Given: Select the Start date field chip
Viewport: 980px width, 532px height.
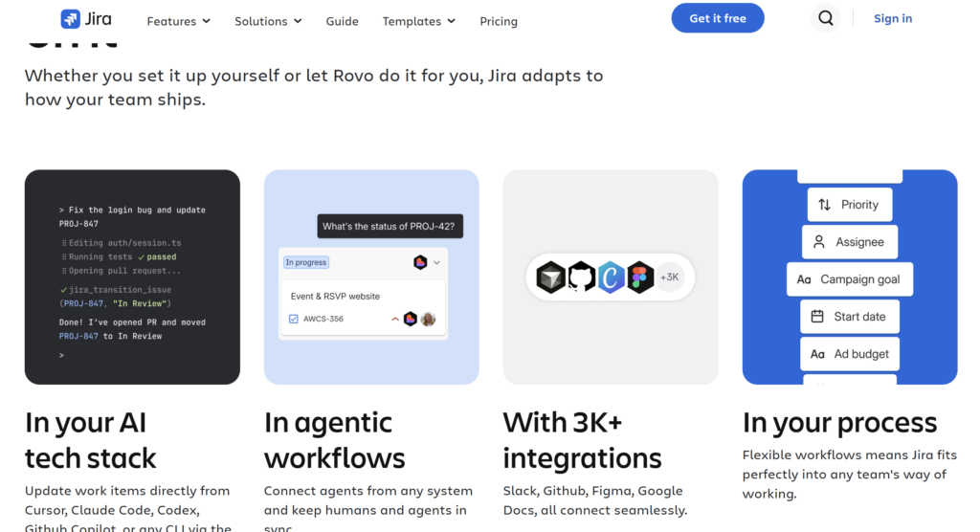Looking at the screenshot, I should (x=850, y=317).
